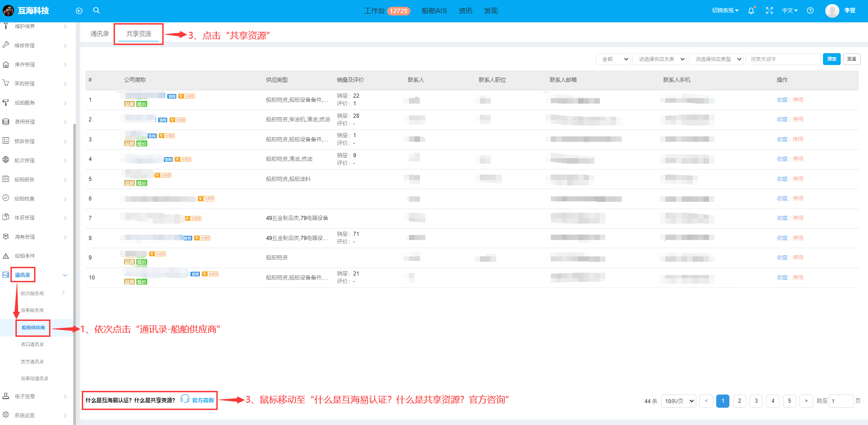The image size is (868, 425).
Task: Click the headset icon beside 官方咨询
Action: click(185, 399)
